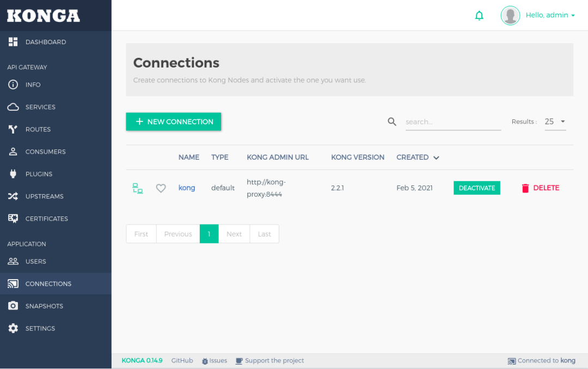The image size is (588, 369).
Task: Click the admin avatar image
Action: point(510,15)
